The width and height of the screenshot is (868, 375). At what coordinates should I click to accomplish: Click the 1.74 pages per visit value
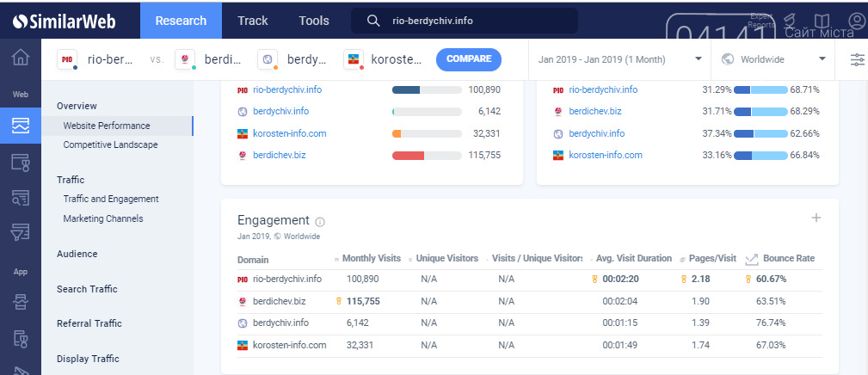tap(700, 345)
